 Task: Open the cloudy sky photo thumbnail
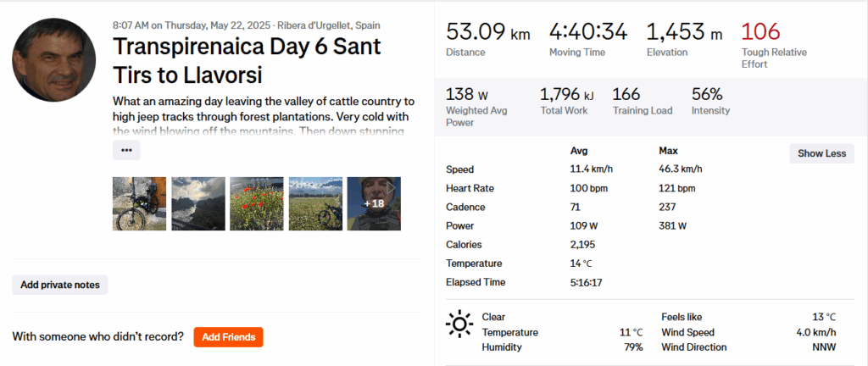pyautogui.click(x=198, y=203)
